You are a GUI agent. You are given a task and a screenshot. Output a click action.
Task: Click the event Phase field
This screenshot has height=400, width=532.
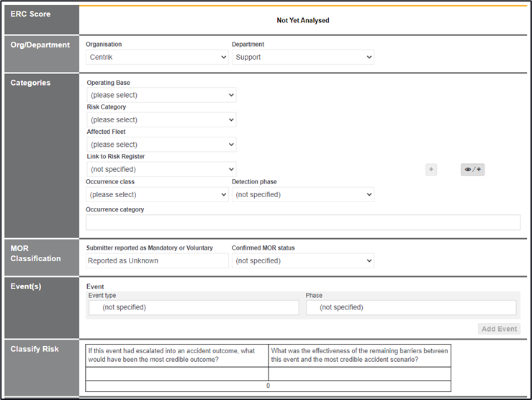410,307
